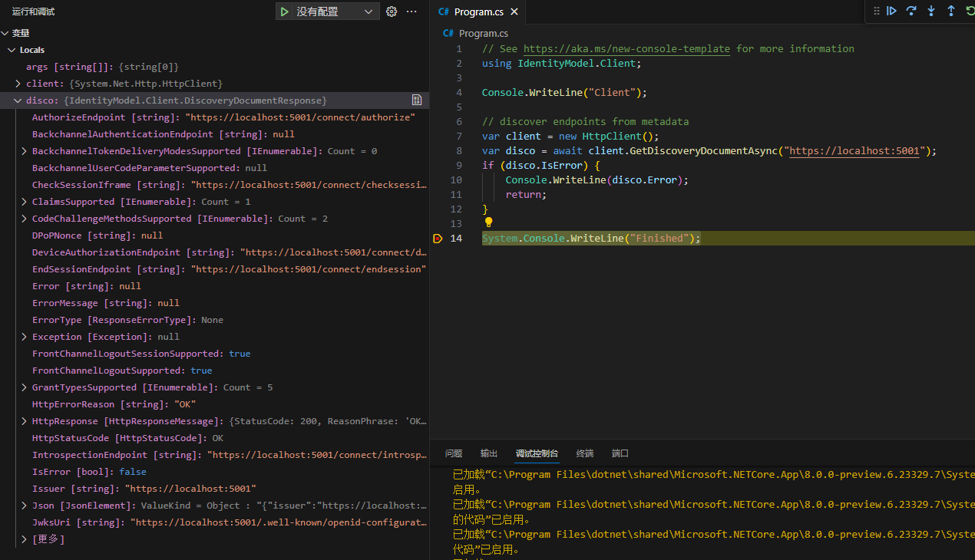Switch to the 端口 panel tab
Screen dimensions: 975x560
pos(620,453)
